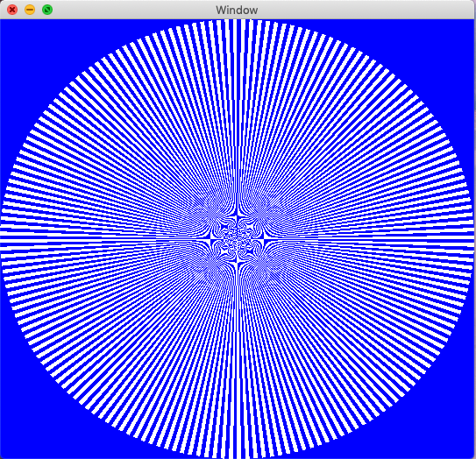This screenshot has height=459, width=476.
Task: Click the "Window" title text
Action: coord(237,10)
